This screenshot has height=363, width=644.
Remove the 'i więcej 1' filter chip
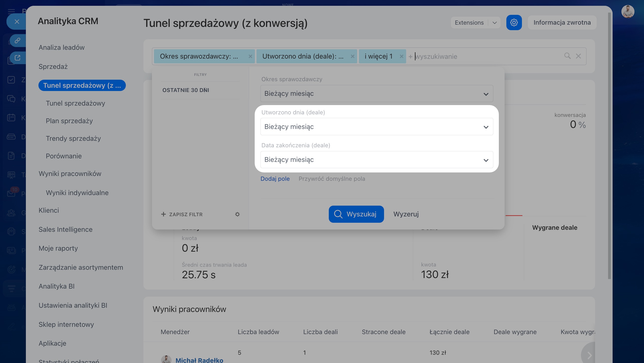click(401, 57)
